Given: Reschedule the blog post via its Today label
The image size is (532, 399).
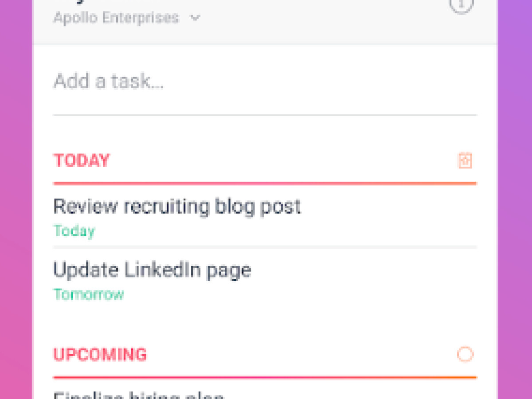Looking at the screenshot, I should point(74,231).
